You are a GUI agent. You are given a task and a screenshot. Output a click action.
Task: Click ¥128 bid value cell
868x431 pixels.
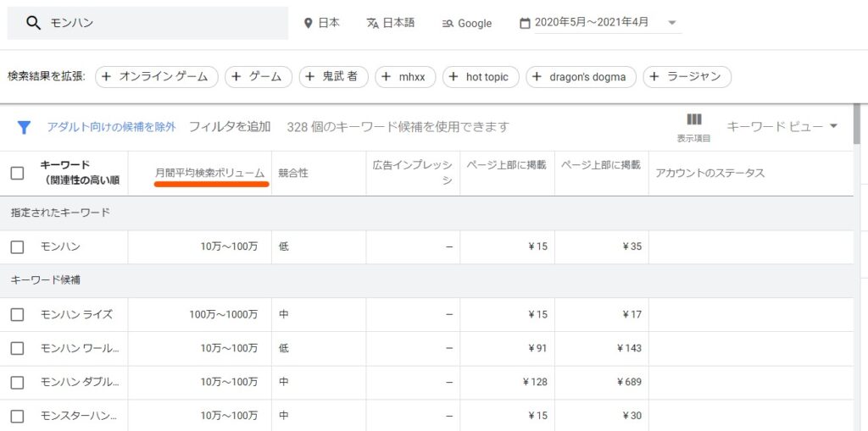click(535, 383)
